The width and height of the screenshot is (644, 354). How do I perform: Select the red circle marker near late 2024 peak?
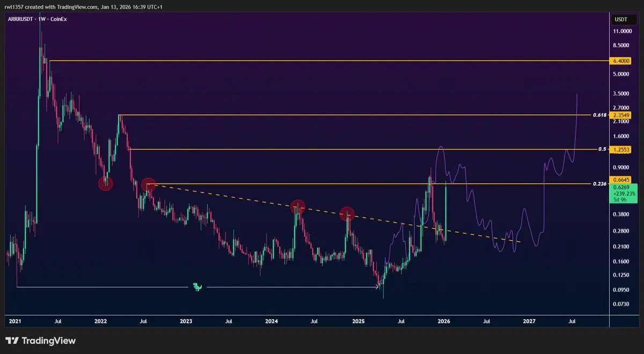click(x=347, y=213)
